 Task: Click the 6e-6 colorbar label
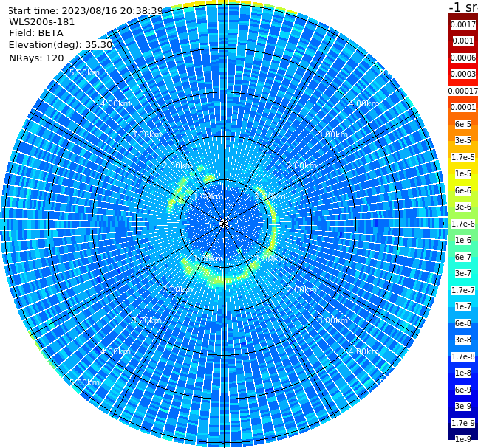(x=463, y=190)
